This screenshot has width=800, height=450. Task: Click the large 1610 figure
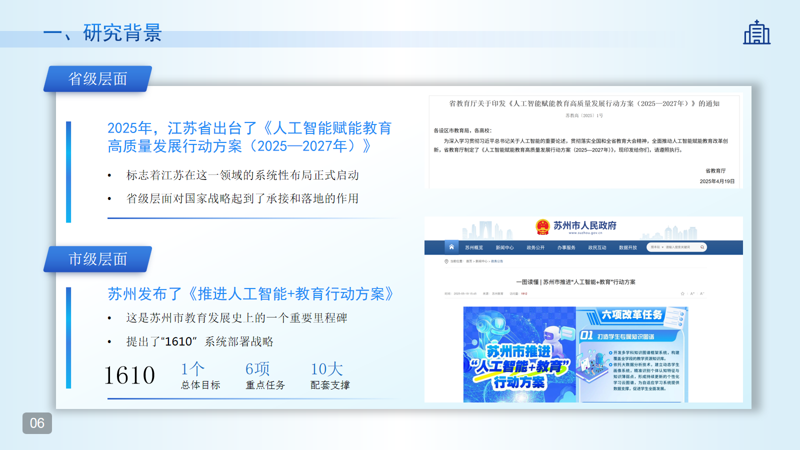130,375
